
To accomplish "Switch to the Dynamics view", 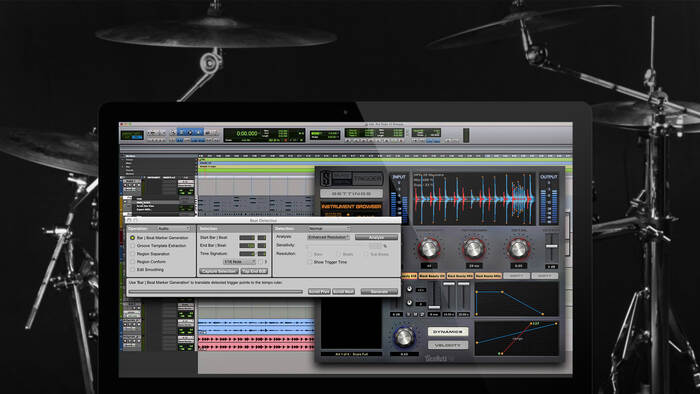I will coord(448,332).
